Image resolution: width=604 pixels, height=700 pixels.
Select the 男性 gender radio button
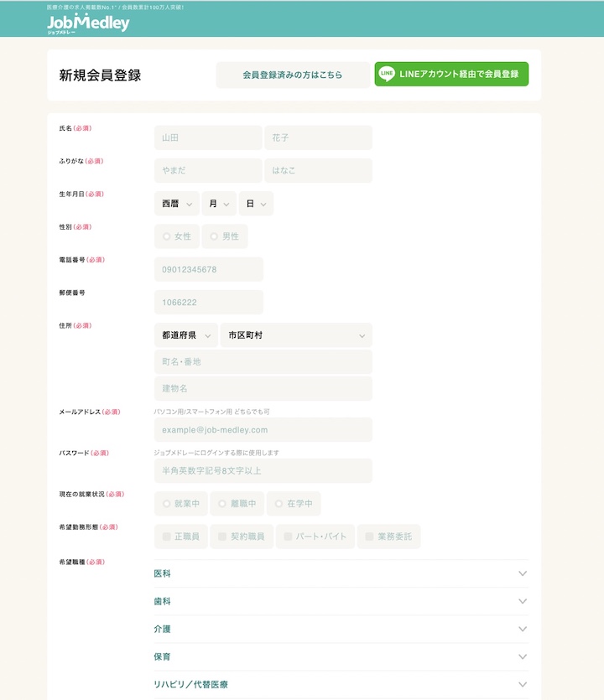pos(214,236)
